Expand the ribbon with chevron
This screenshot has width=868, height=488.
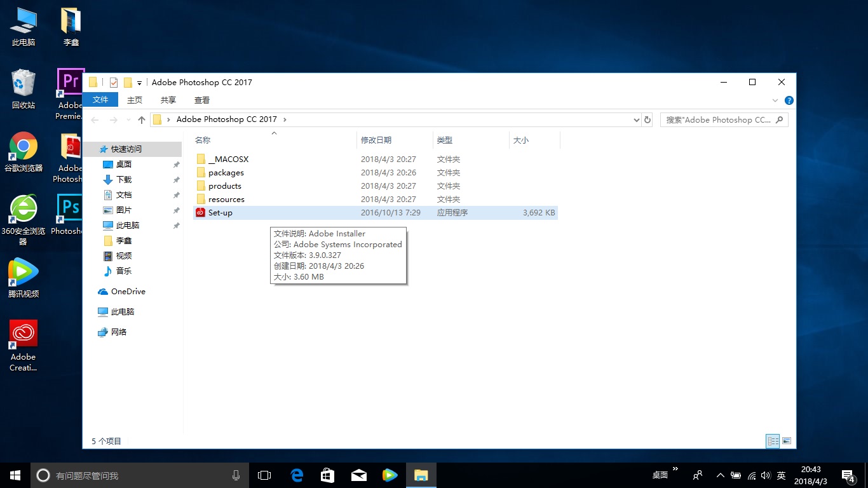coord(775,100)
